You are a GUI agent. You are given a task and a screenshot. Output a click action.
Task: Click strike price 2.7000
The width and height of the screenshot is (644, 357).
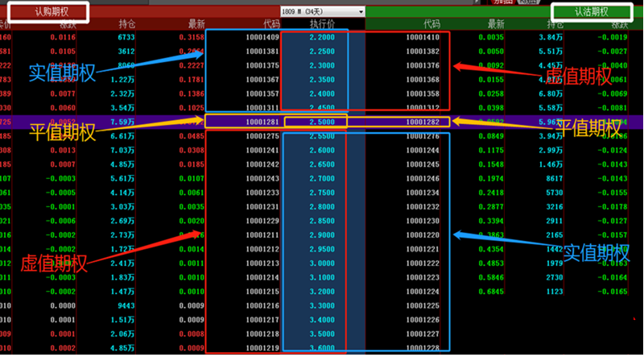coord(323,179)
